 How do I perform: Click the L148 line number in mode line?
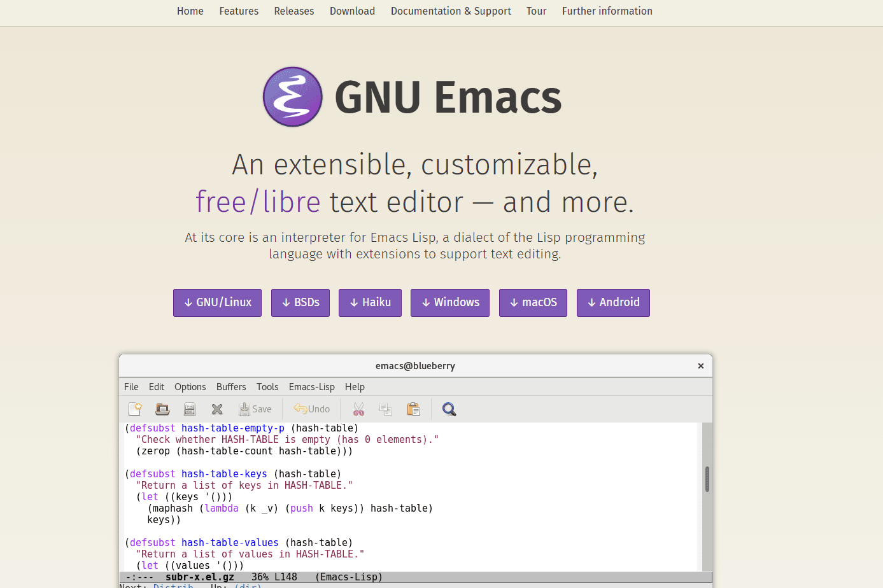[x=286, y=577]
